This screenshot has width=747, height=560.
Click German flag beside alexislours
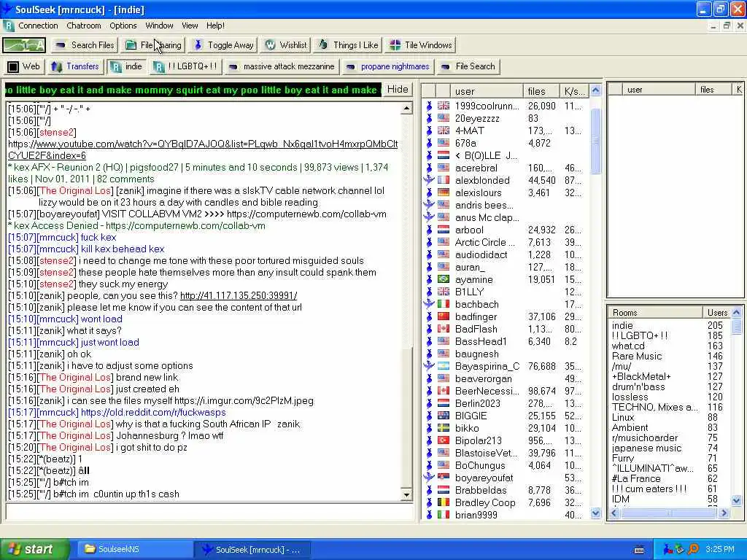coord(444,192)
